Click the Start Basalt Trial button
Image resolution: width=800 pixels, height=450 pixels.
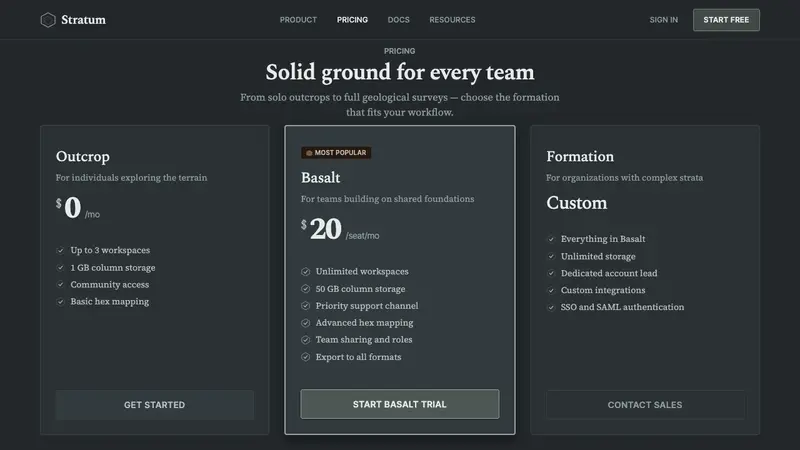(x=400, y=404)
